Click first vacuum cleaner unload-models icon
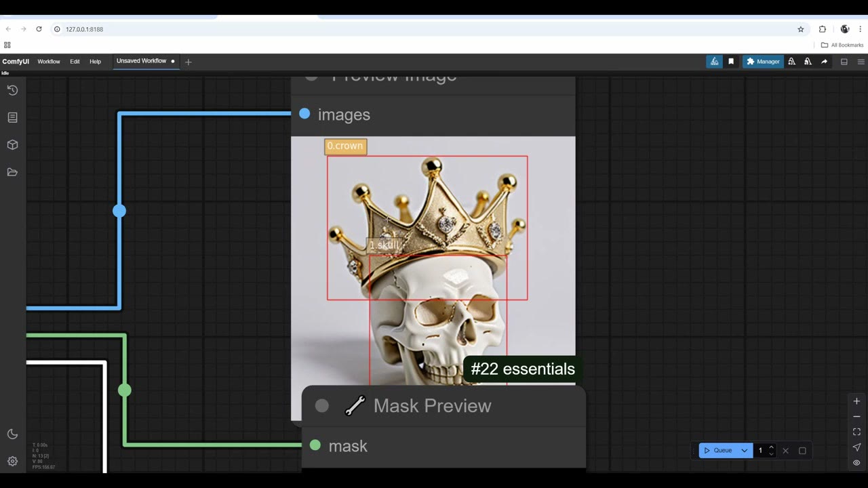The width and height of the screenshot is (868, 488). click(x=791, y=62)
